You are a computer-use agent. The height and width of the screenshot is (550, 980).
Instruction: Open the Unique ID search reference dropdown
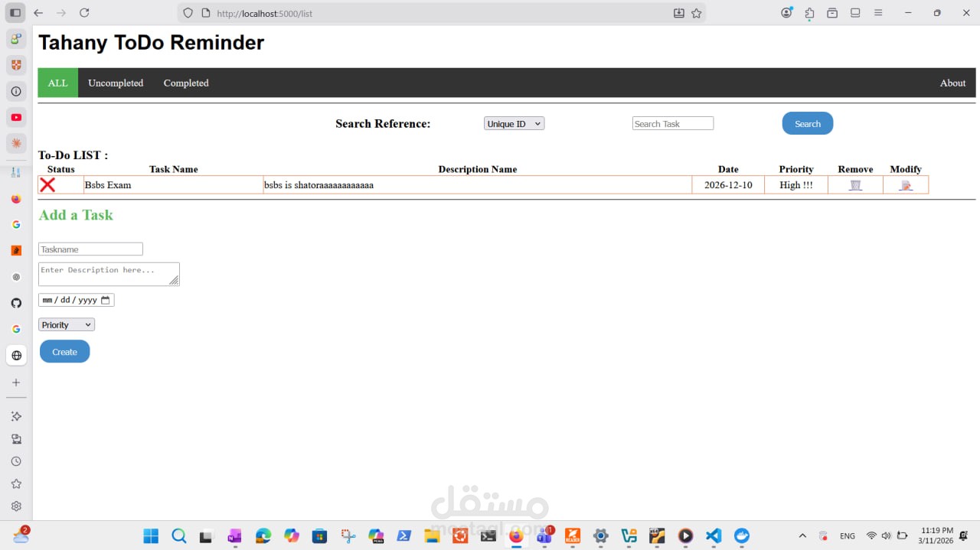tap(513, 123)
